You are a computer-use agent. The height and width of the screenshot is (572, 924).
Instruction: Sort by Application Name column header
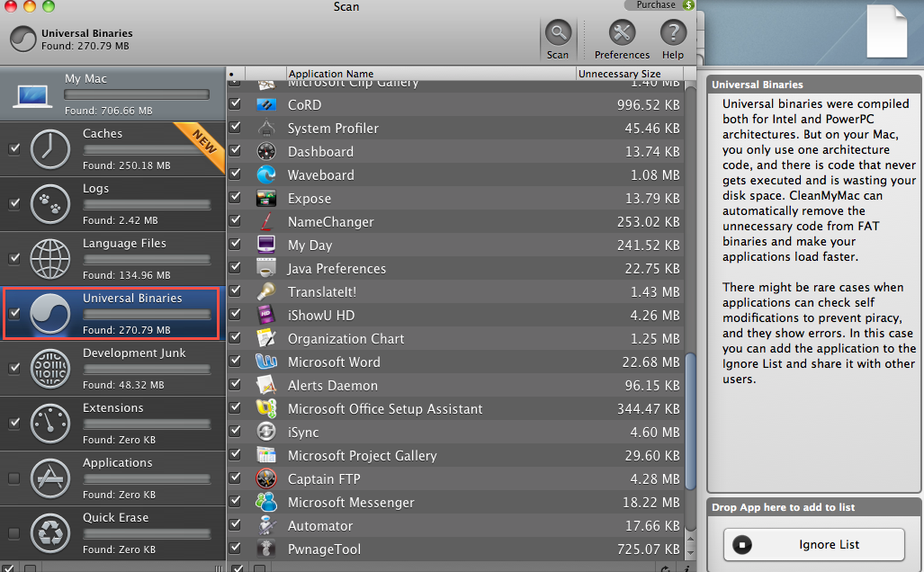pyautogui.click(x=431, y=74)
